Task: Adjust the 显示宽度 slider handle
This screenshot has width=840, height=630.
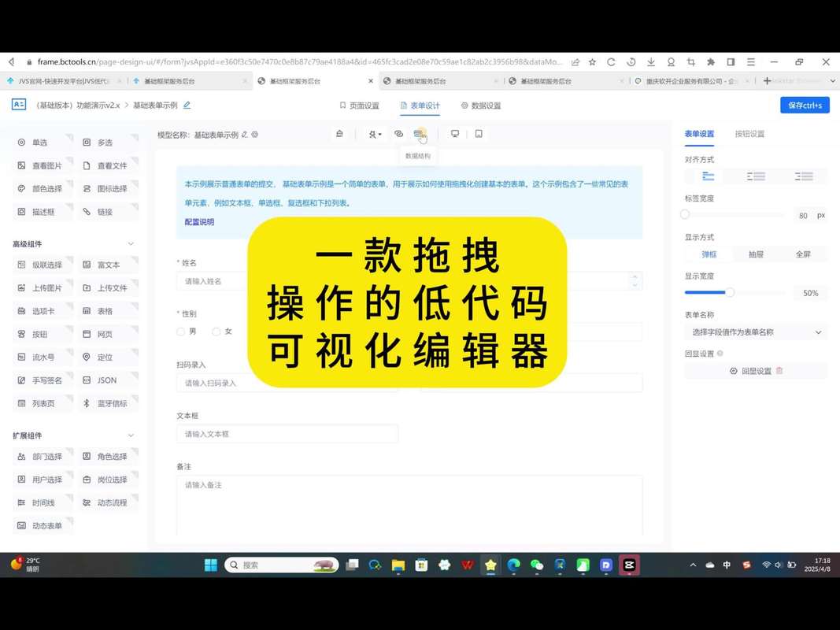Action: [730, 292]
